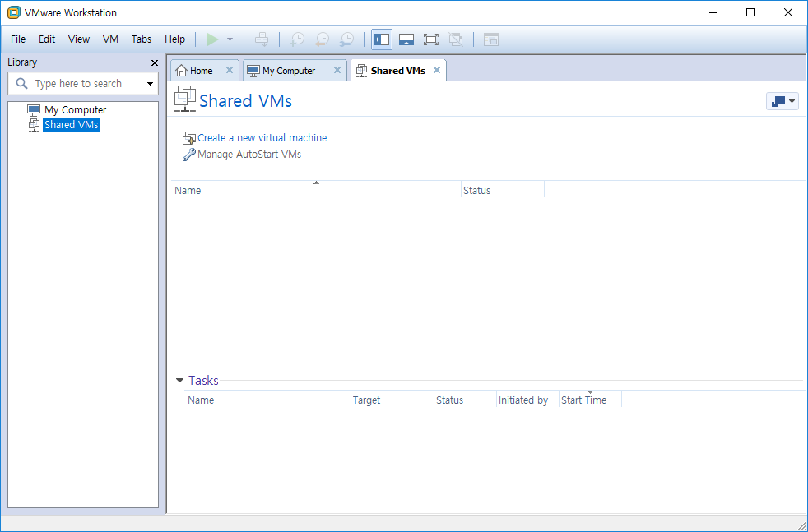Open the view mode dropdown at top right
Viewport: 808px width, 532px height.
pos(782,101)
